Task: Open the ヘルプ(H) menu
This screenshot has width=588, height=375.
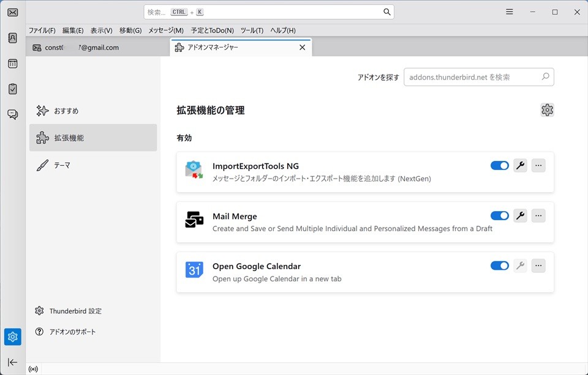Action: [x=283, y=31]
